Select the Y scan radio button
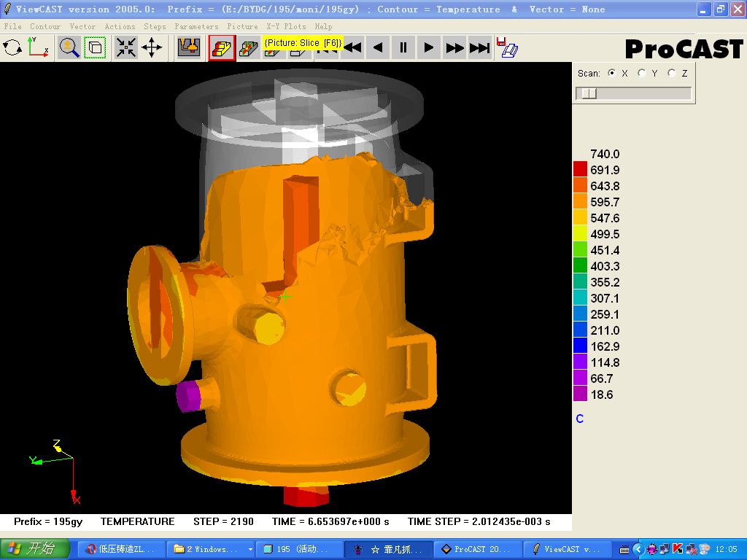This screenshot has width=747, height=560. pos(642,73)
